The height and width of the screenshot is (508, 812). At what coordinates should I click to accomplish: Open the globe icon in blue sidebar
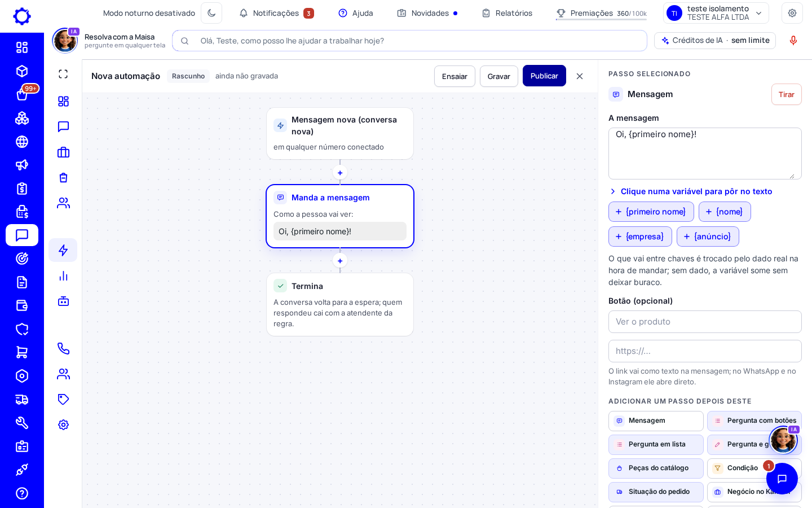point(22,142)
